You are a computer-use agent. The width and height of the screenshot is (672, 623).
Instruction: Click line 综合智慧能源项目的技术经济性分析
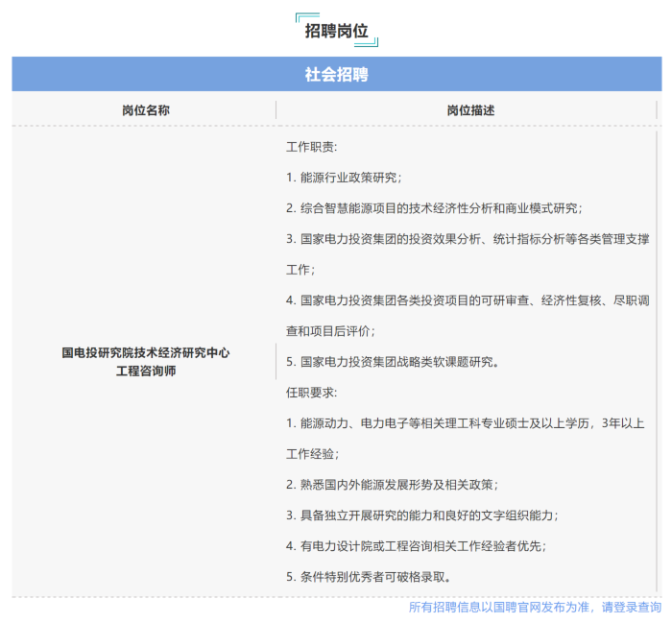tap(434, 208)
